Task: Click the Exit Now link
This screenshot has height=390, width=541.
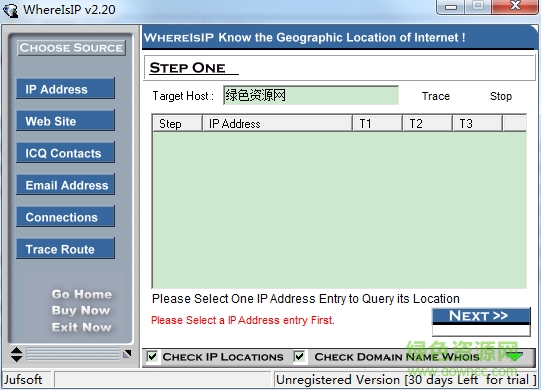Action: [x=82, y=327]
